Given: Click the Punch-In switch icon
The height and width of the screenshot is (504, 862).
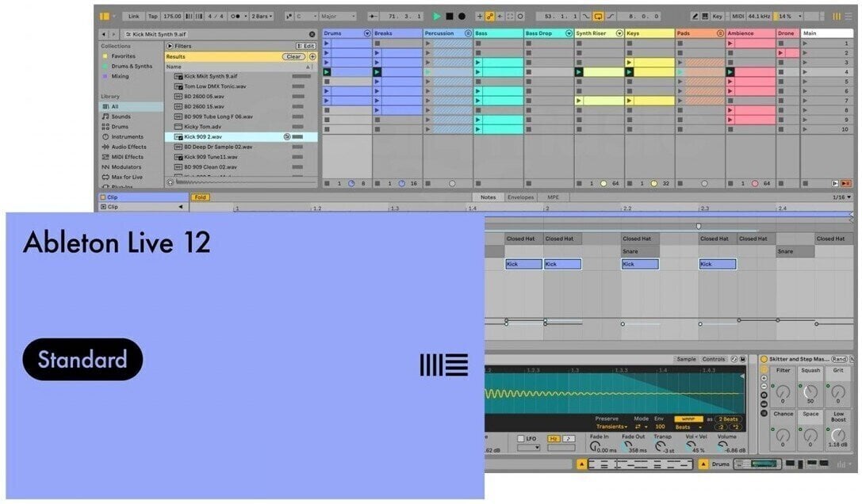Looking at the screenshot, I should pyautogui.click(x=586, y=17).
